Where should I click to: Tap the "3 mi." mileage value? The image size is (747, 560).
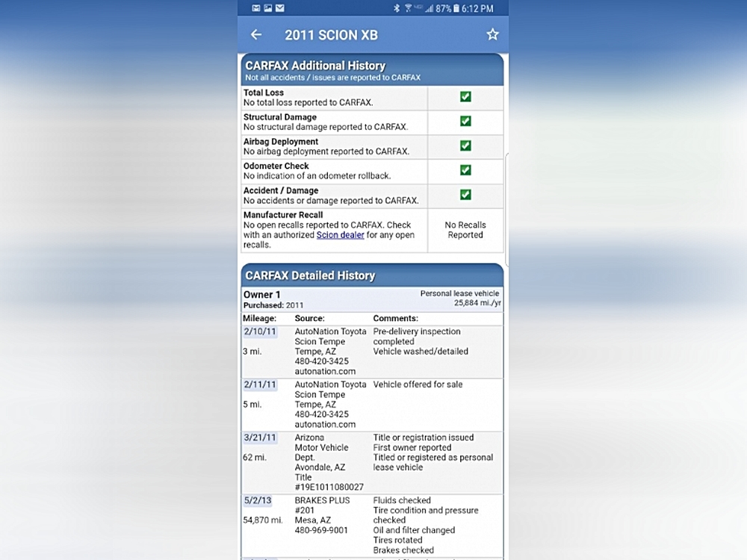(252, 352)
